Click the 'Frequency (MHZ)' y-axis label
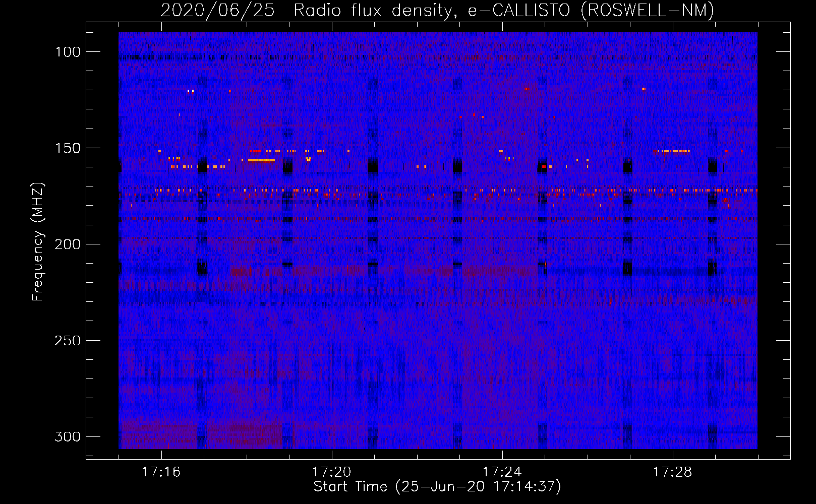The image size is (816, 504). (x=38, y=241)
